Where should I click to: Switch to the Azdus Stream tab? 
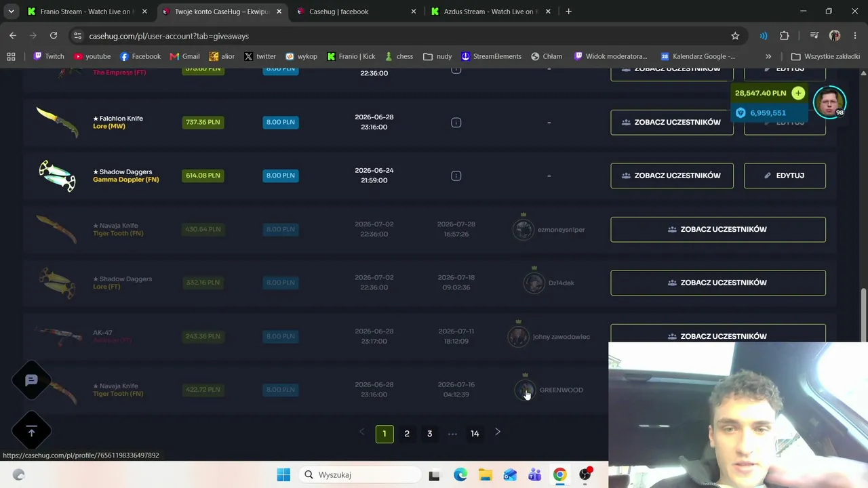[490, 12]
